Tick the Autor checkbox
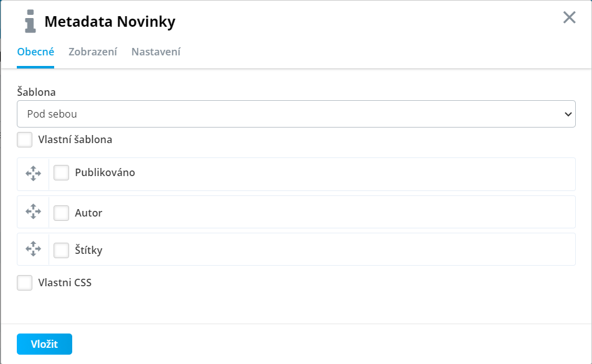This screenshot has height=364, width=592. point(61,213)
